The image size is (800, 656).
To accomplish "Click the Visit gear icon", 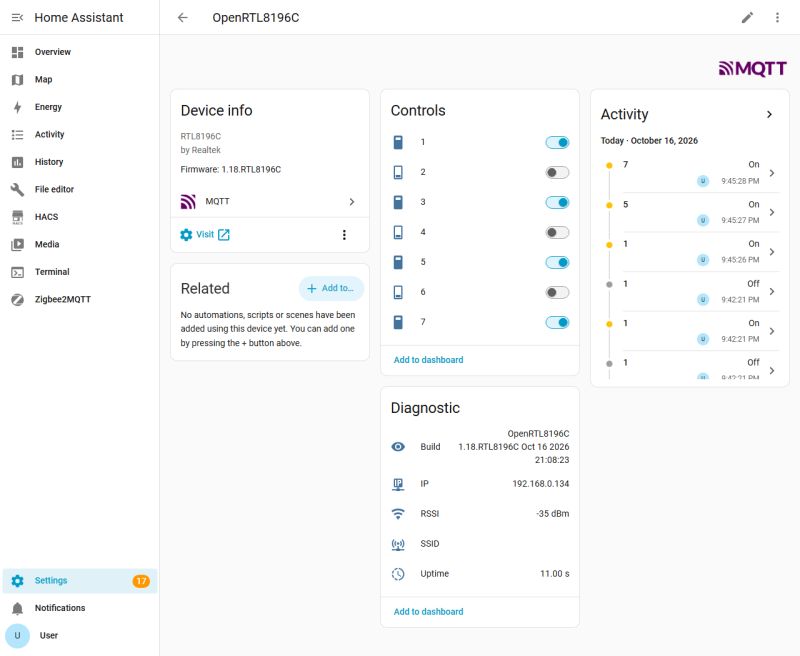I will [x=186, y=235].
